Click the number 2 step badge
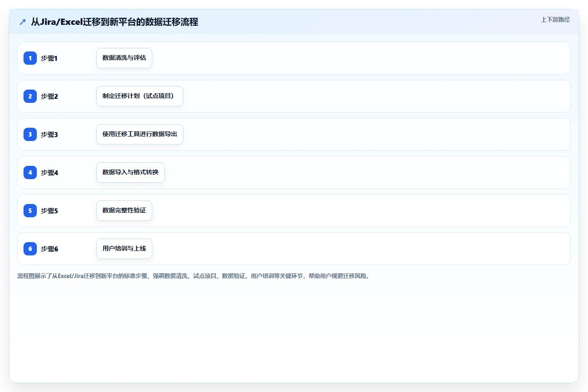 (30, 96)
